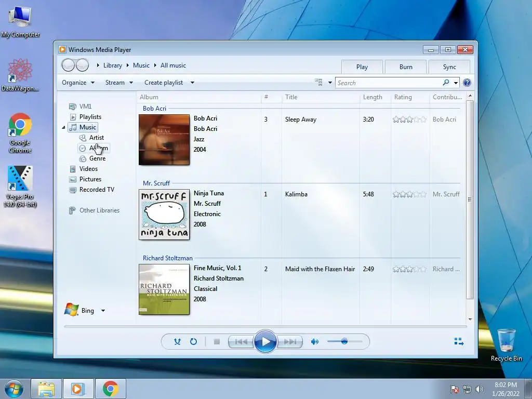Sort by the Rating column header

point(410,97)
